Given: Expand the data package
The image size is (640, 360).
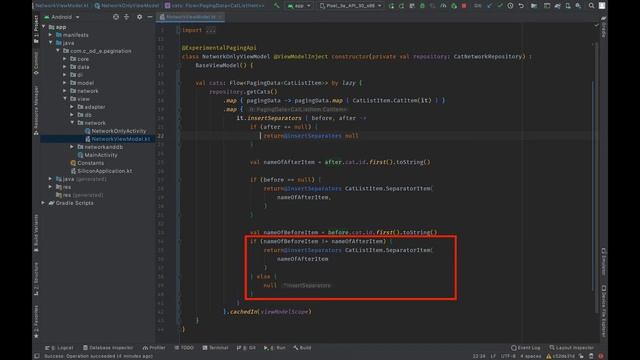Looking at the screenshot, I should pyautogui.click(x=65, y=67).
